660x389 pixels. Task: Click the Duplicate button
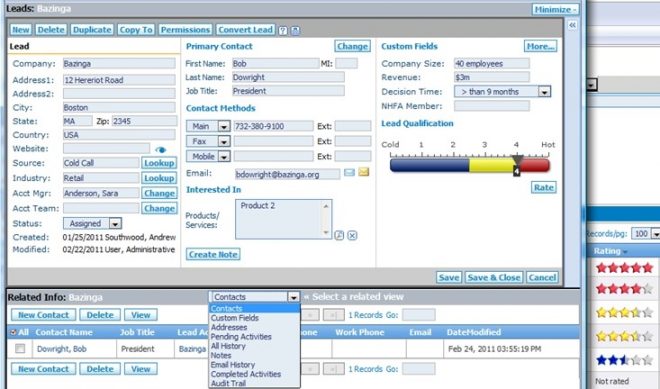92,30
